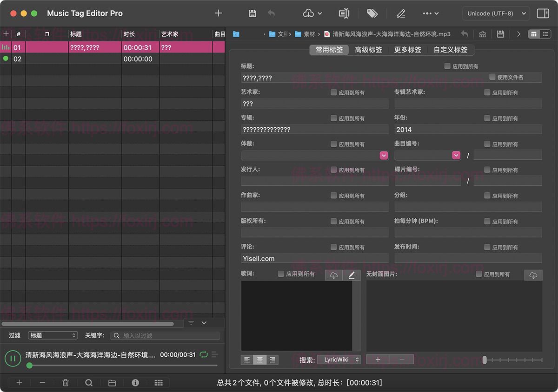Enable 使用文件名 checkbox

492,77
